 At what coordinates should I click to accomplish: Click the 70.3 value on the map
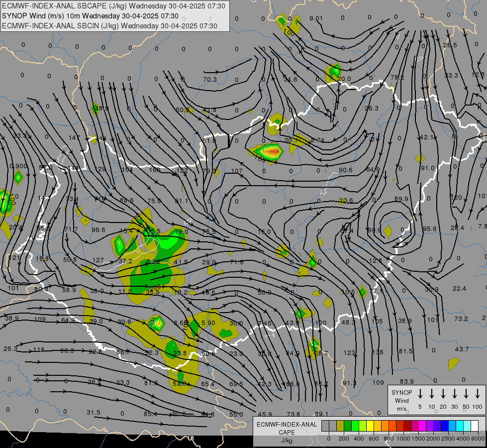pyautogui.click(x=210, y=80)
